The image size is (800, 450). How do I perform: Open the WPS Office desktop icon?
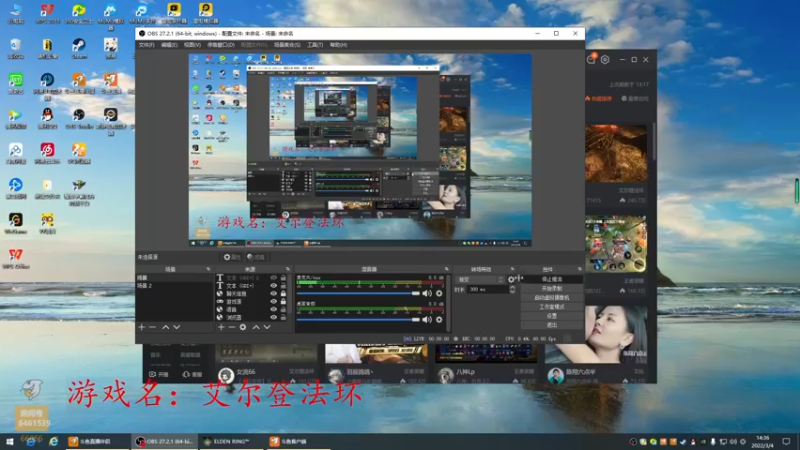point(16,259)
